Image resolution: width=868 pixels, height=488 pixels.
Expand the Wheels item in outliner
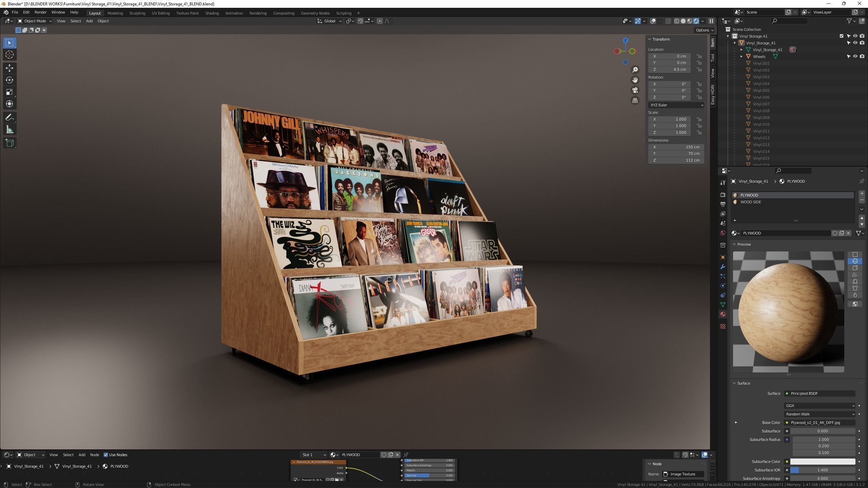tap(742, 57)
